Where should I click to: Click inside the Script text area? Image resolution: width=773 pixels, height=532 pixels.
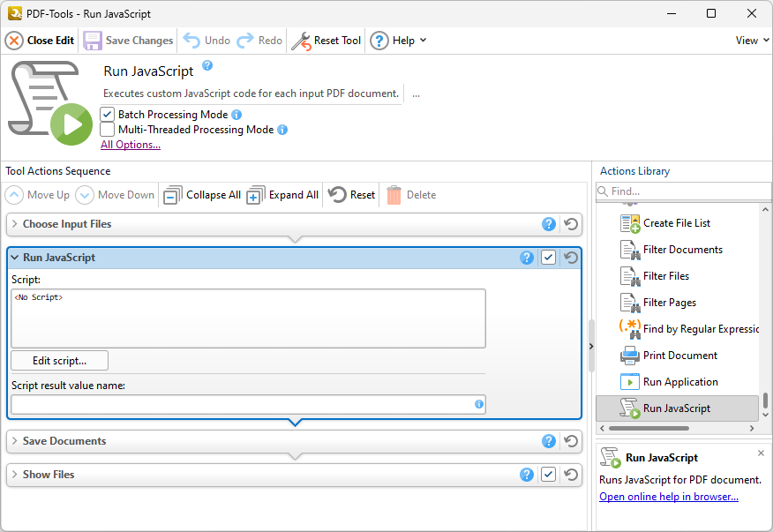(249, 318)
